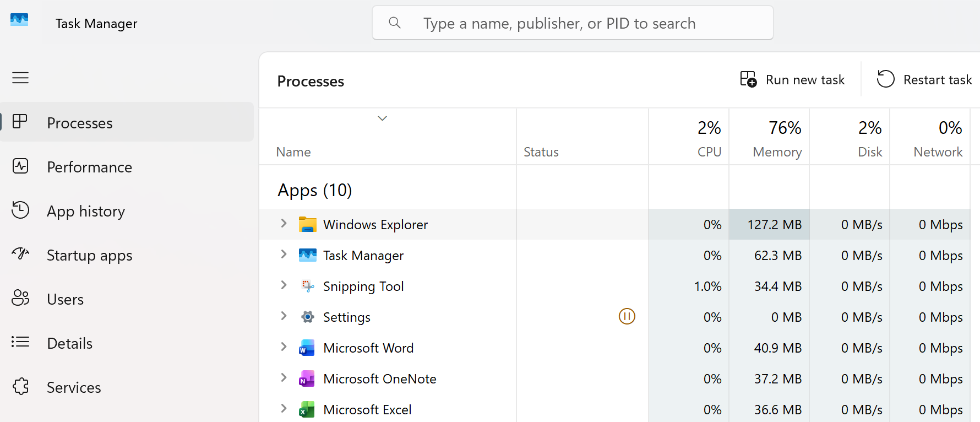Expand the Windows Explorer process group
The width and height of the screenshot is (980, 422).
point(284,223)
